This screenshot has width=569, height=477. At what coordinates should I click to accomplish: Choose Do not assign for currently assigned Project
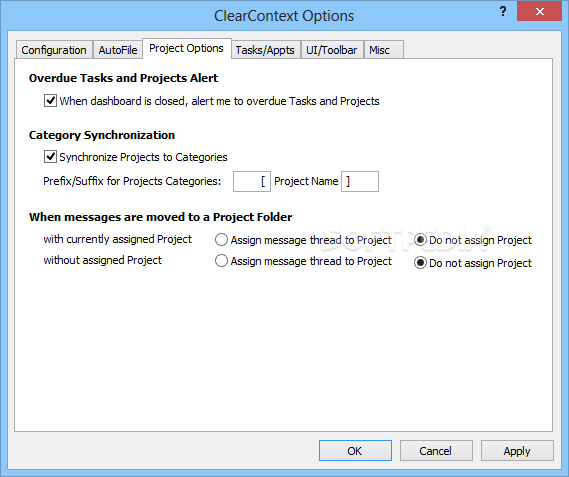click(x=420, y=240)
